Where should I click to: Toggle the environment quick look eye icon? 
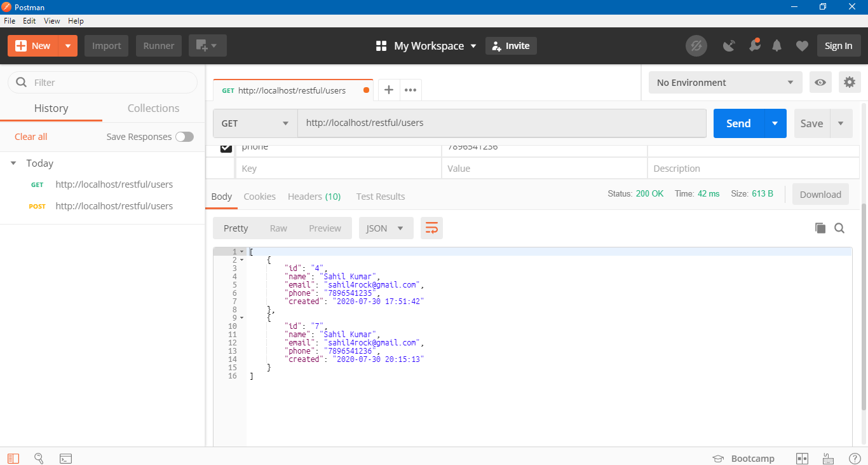(820, 82)
